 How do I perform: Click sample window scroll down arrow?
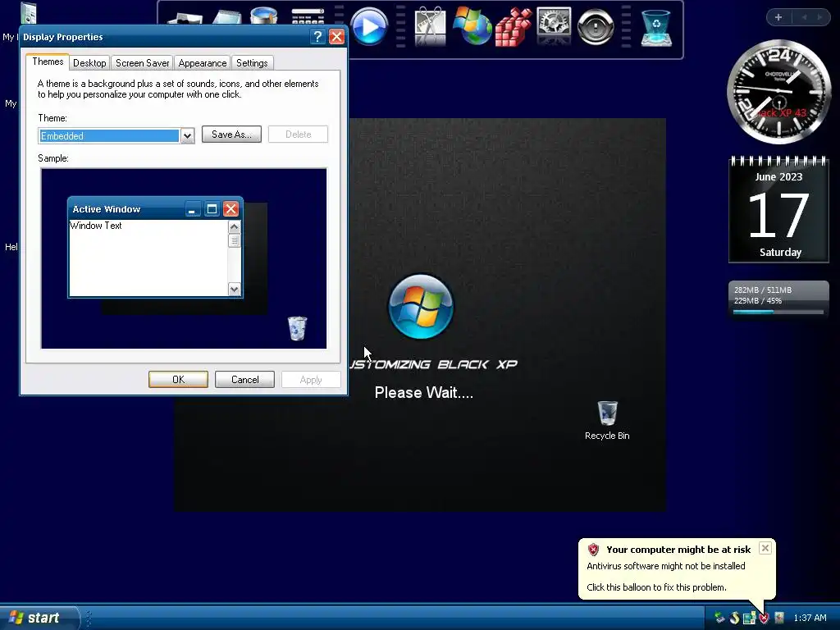(234, 290)
